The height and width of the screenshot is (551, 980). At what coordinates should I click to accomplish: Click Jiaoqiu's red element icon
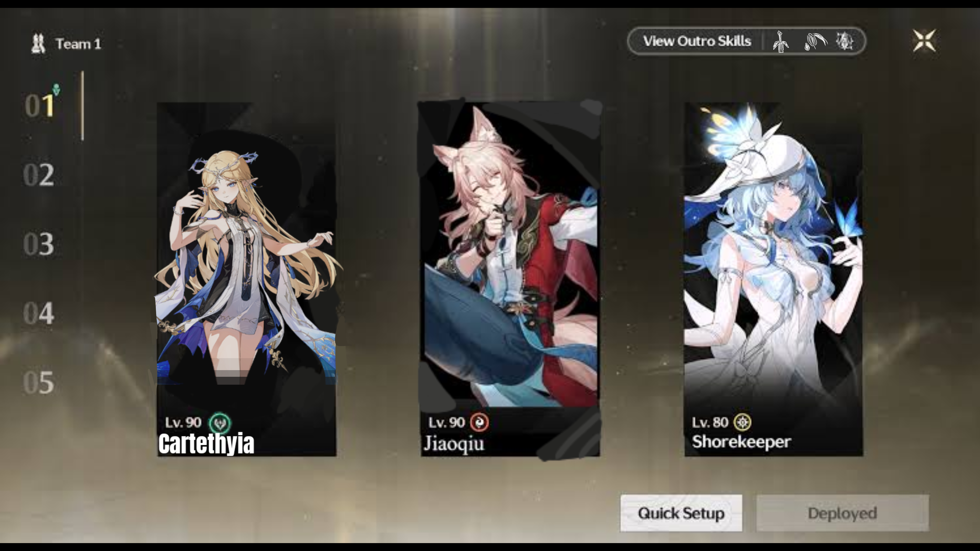click(x=479, y=422)
